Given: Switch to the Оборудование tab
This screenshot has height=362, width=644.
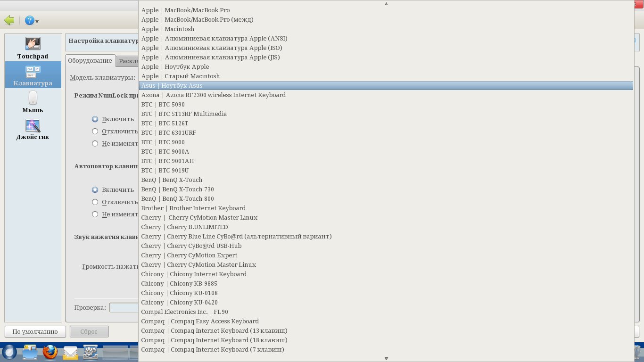Looking at the screenshot, I should coord(91,61).
